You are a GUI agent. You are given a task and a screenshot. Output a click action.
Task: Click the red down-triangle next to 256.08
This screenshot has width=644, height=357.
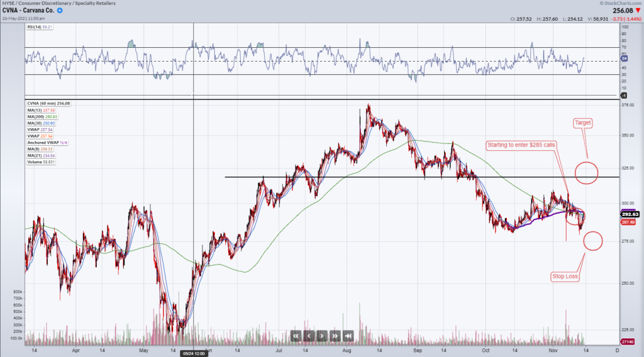pos(638,11)
